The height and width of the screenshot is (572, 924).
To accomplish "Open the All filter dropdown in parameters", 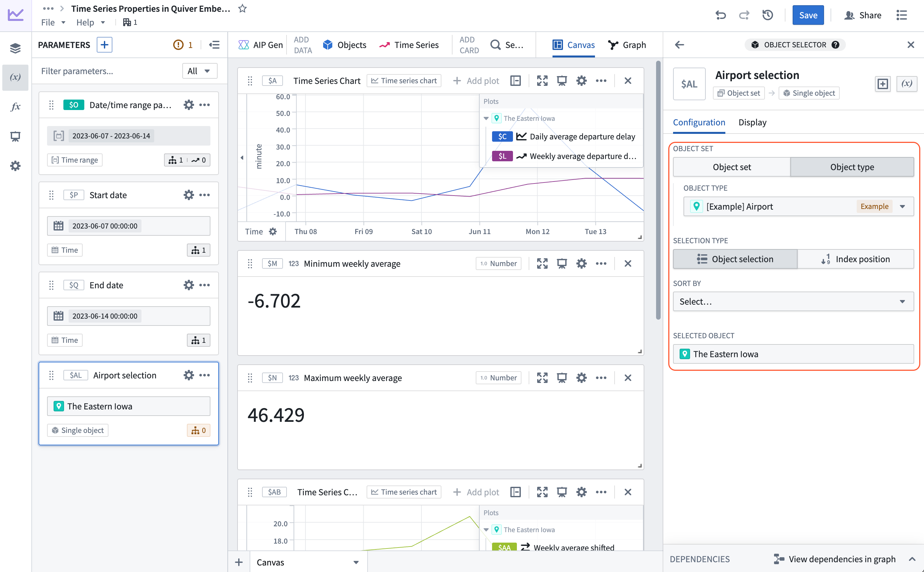I will point(199,71).
